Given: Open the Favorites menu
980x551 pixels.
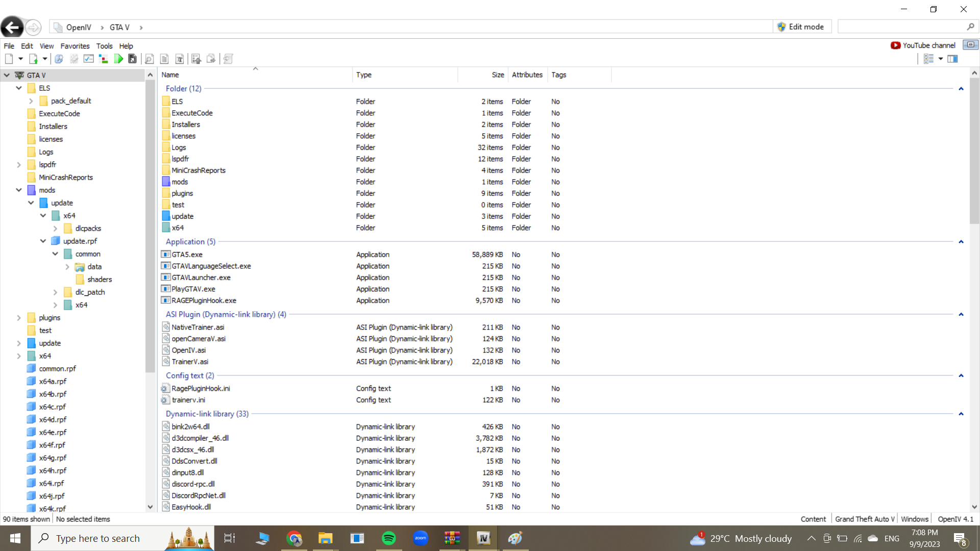Looking at the screenshot, I should pos(75,46).
